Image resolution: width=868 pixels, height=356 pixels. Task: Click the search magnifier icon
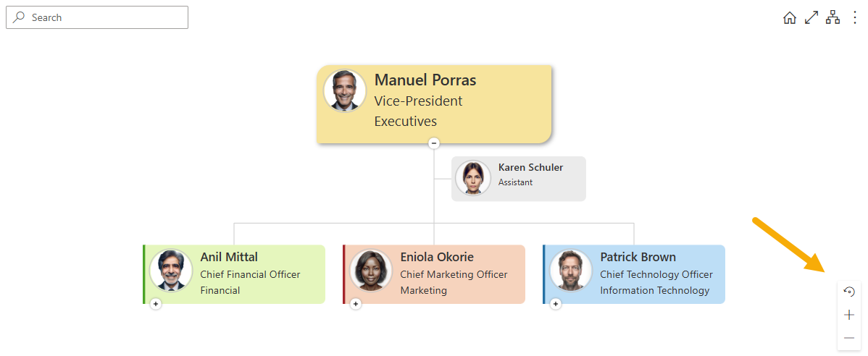tap(20, 17)
